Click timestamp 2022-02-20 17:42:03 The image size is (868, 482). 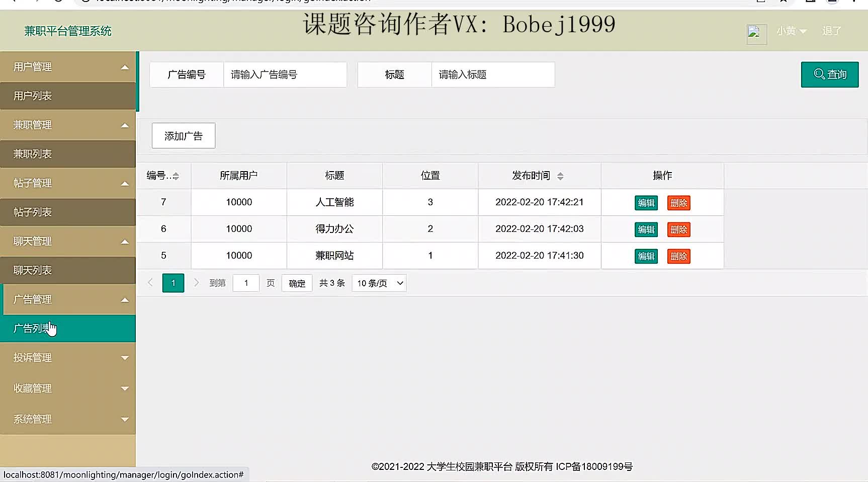(x=540, y=229)
